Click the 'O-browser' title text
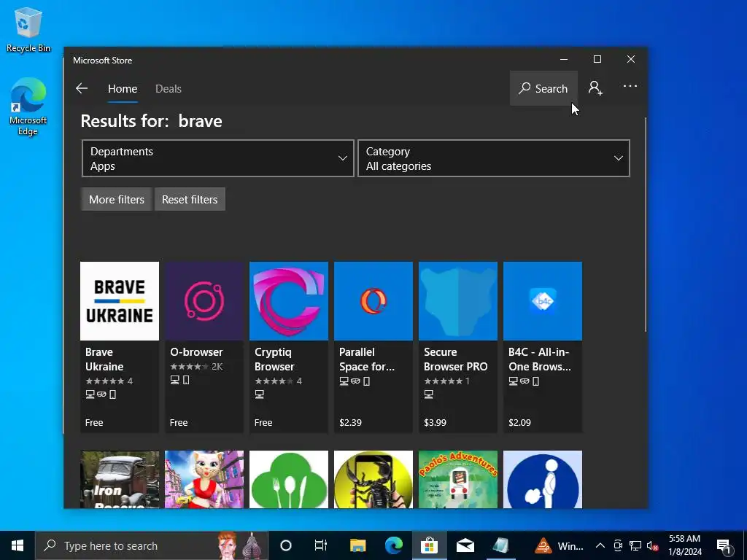Viewport: 747px width, 560px height. pos(196,352)
